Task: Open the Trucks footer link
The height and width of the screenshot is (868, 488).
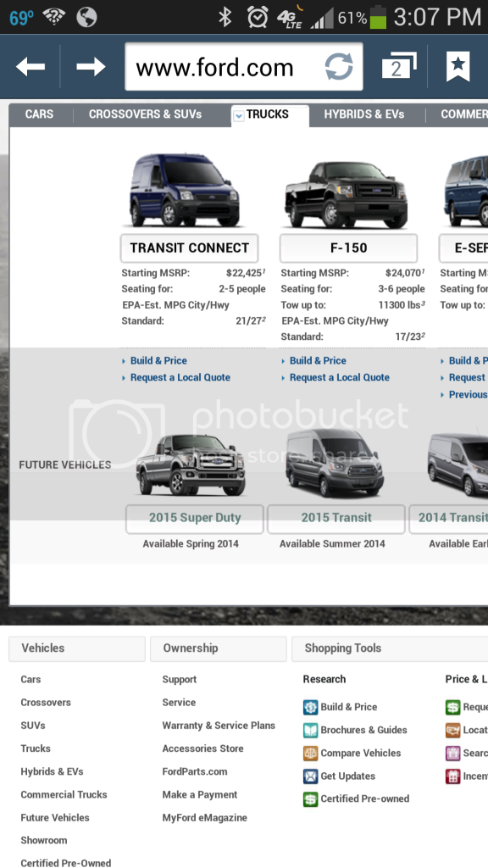Action: tap(36, 748)
